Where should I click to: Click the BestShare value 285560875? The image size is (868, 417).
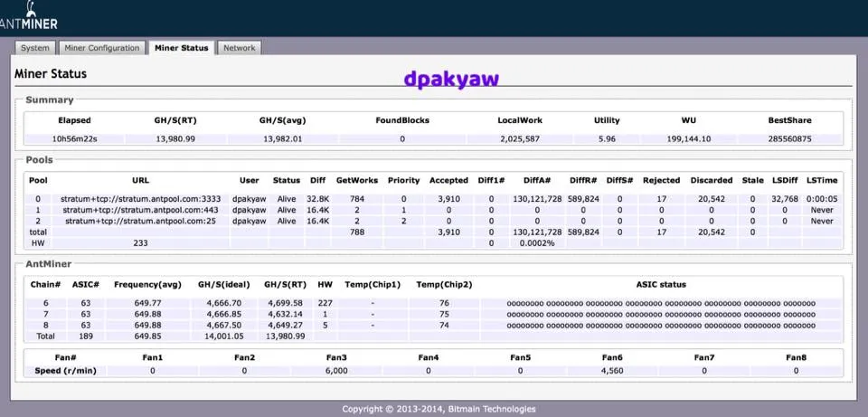[789, 139]
